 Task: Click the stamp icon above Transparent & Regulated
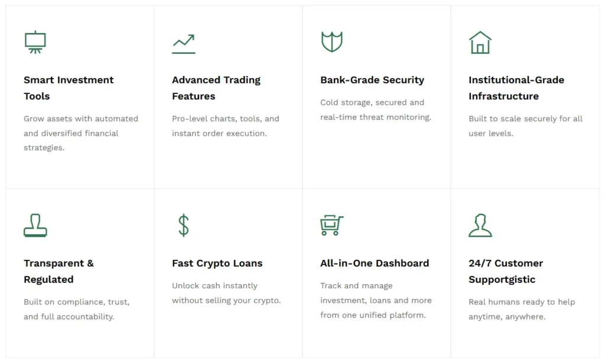(35, 226)
